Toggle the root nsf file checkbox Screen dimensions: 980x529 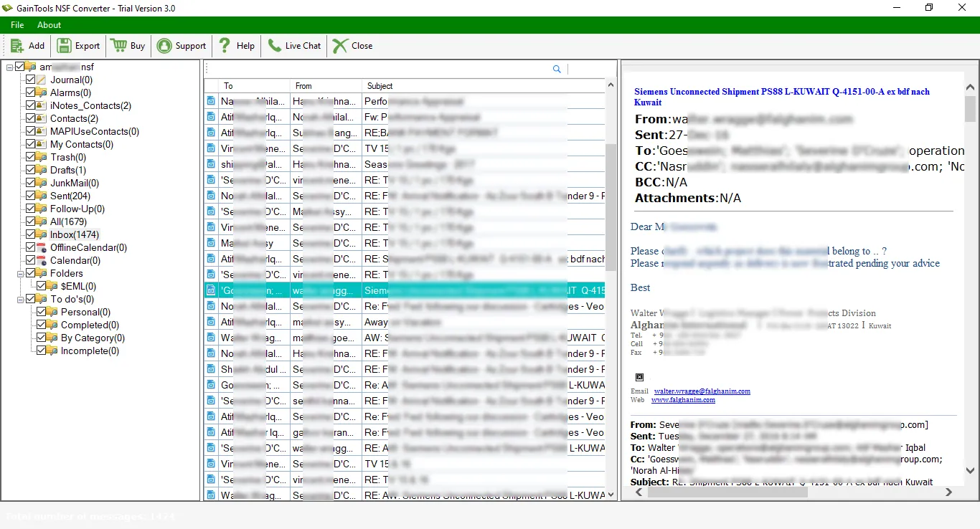click(19, 67)
